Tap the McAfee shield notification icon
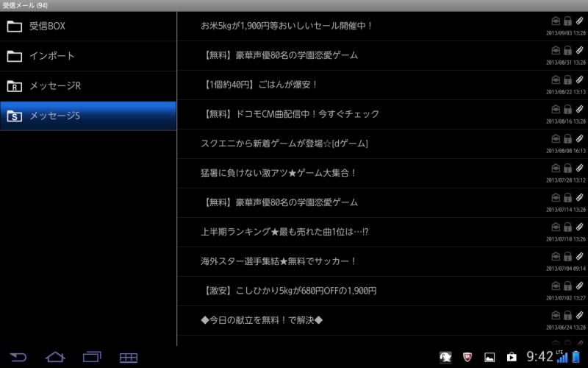Viewport: 588px width, 368px height. [467, 357]
